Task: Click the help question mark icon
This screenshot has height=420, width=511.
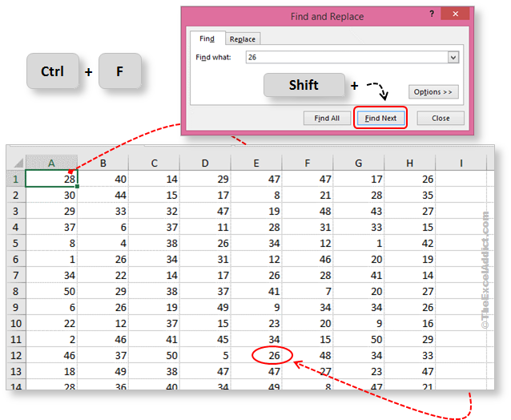Action: [x=432, y=14]
